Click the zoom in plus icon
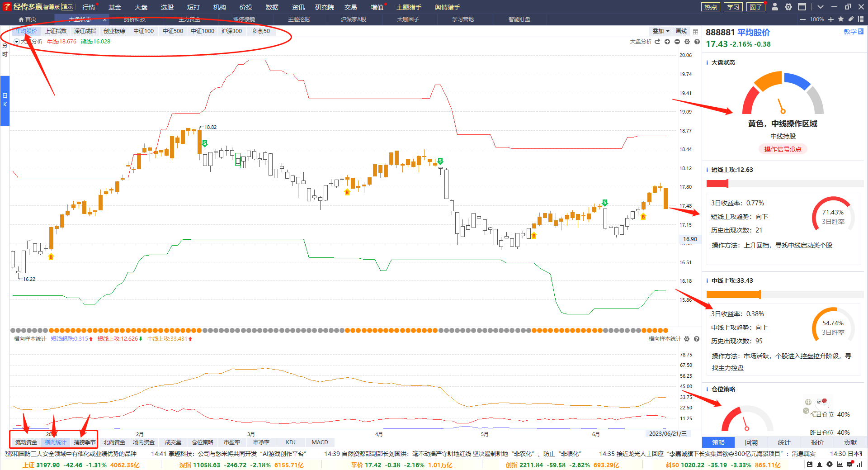Image resolution: width=868 pixels, height=470 pixels. coord(831,19)
